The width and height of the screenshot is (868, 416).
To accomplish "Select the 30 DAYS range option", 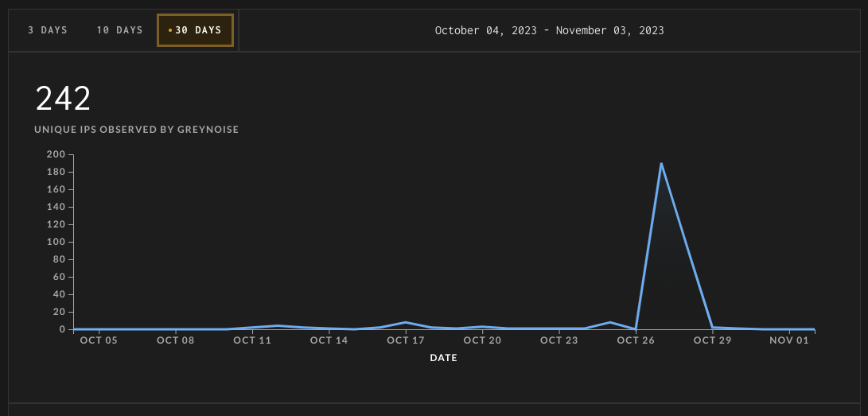I will pyautogui.click(x=196, y=30).
